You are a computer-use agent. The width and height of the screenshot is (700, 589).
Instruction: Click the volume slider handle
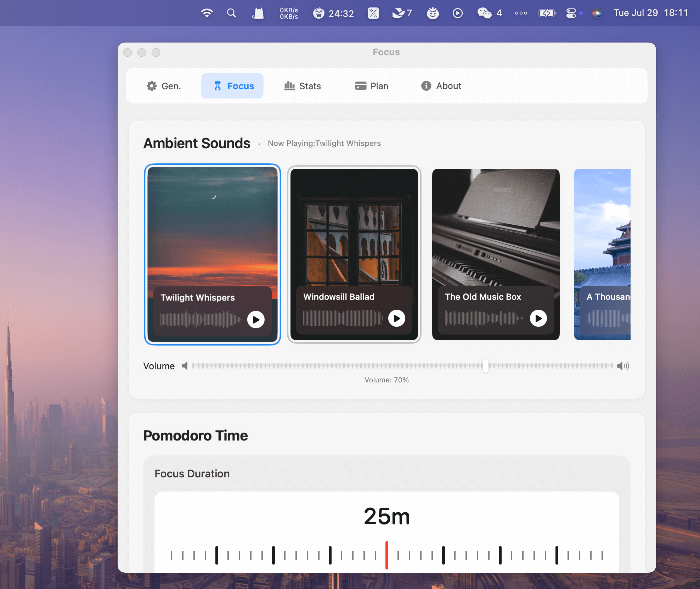click(485, 366)
